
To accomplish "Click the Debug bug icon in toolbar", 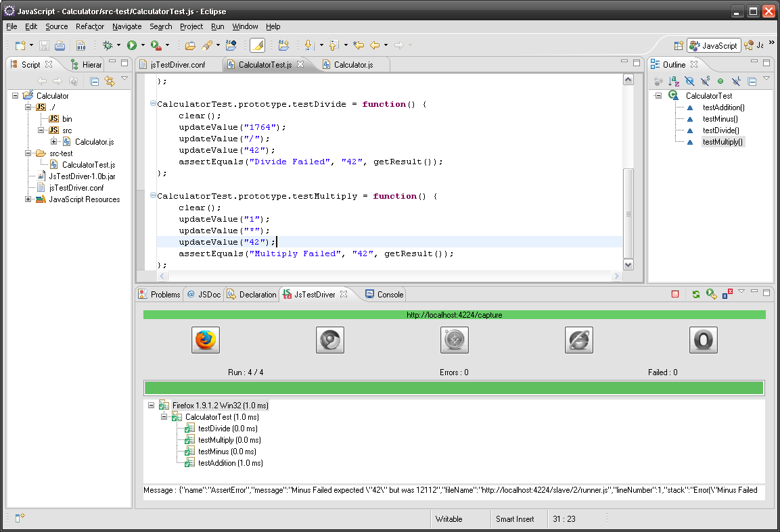I will pos(107,45).
